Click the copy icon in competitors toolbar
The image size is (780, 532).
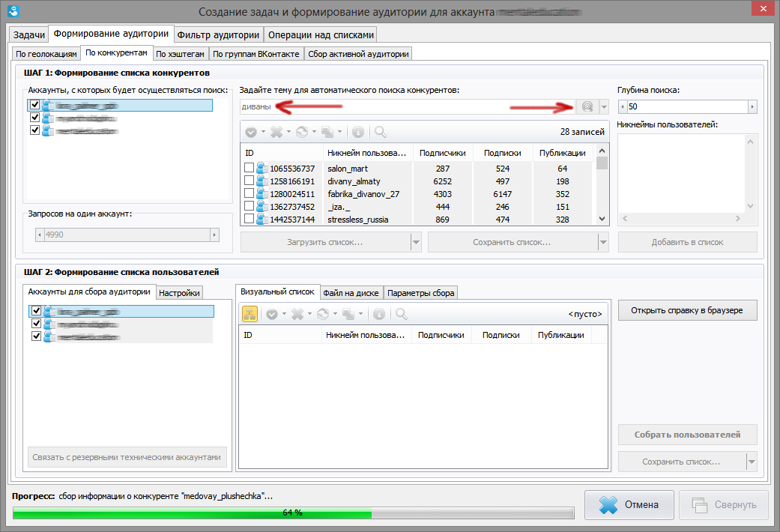pos(327,132)
